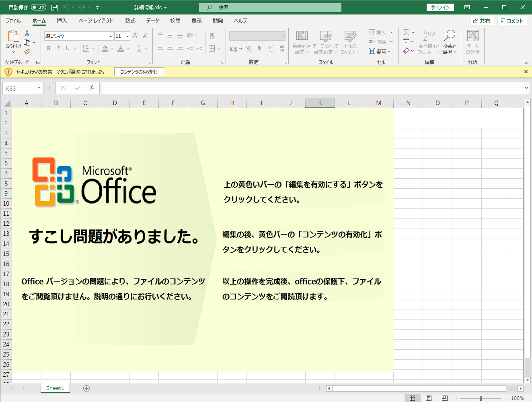This screenshot has width=532, height=402.
Task: Open the ヘルプ tab
Action: pos(240,21)
